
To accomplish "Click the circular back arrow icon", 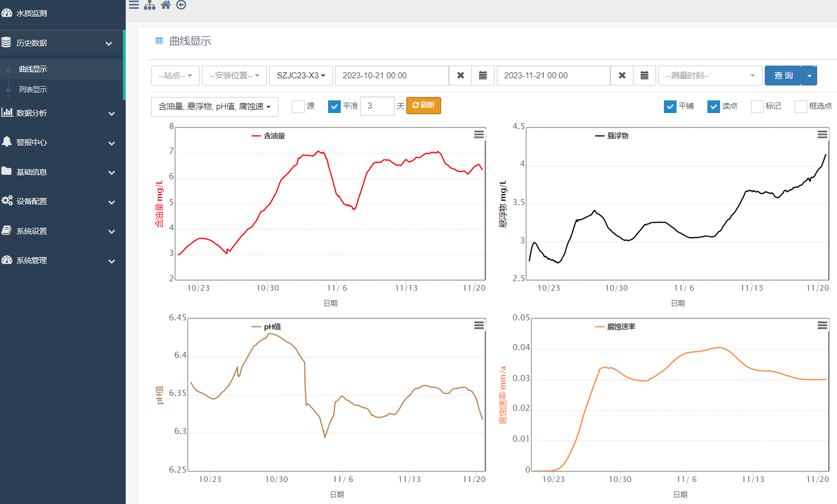I will pyautogui.click(x=181, y=5).
